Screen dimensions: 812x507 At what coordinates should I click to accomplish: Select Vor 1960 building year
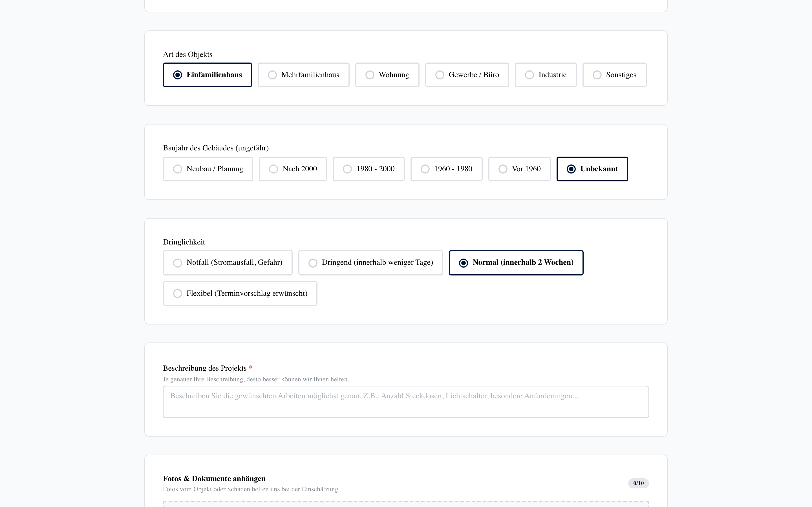click(519, 169)
